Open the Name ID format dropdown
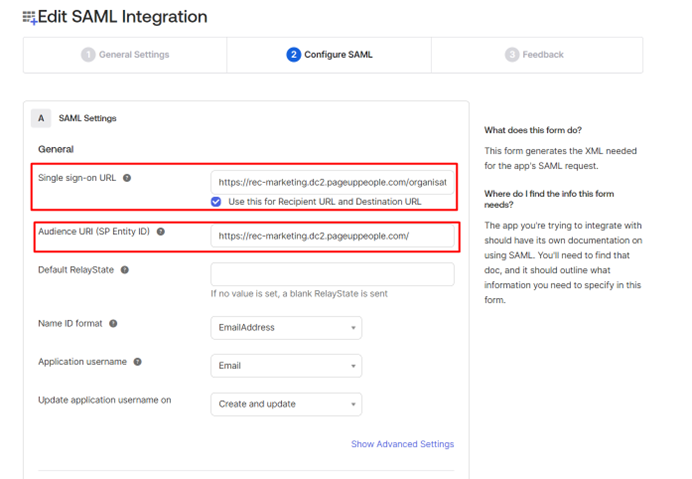Image resolution: width=692 pixels, height=479 pixels. tap(286, 327)
